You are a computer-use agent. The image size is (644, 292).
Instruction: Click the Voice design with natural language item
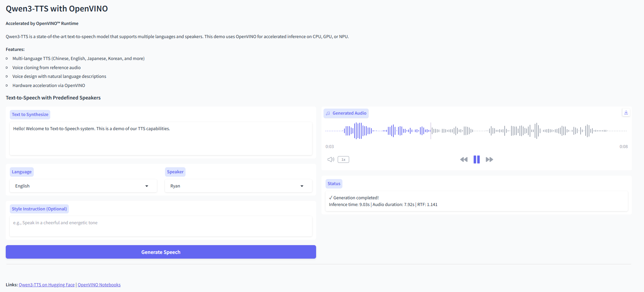[59, 77]
